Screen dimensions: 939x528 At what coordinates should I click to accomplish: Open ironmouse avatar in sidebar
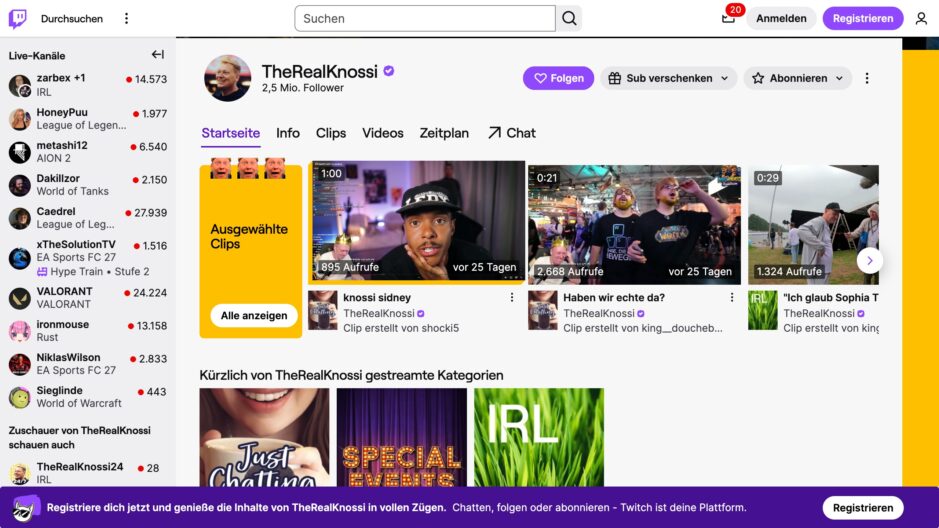(x=20, y=331)
